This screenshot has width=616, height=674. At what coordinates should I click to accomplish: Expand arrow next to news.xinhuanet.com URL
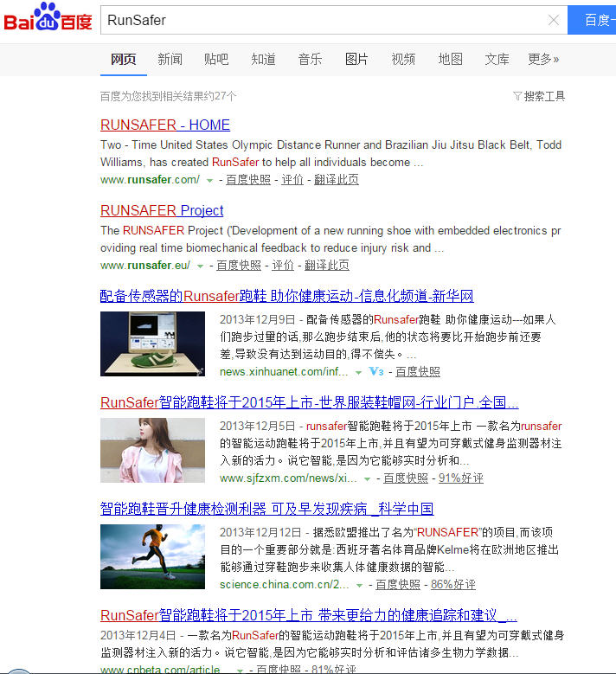(358, 373)
